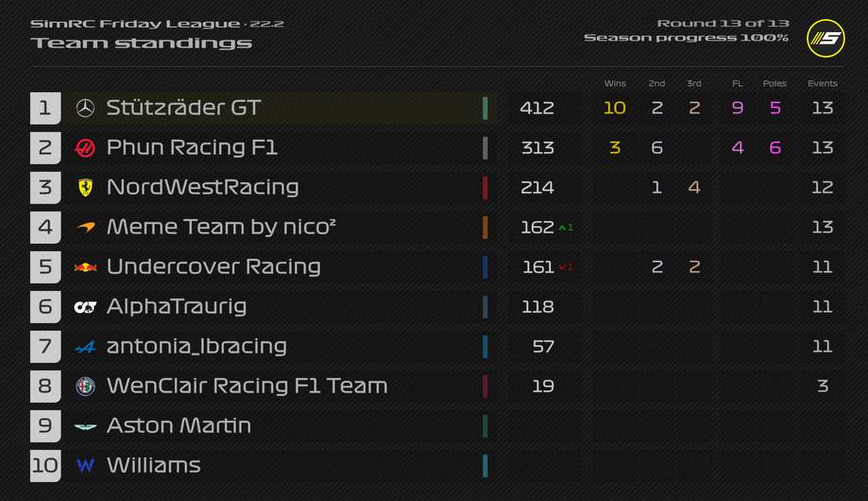Click the Alfa Romeo logo beside WenClair Racing
This screenshot has width=868, height=501.
click(85, 386)
